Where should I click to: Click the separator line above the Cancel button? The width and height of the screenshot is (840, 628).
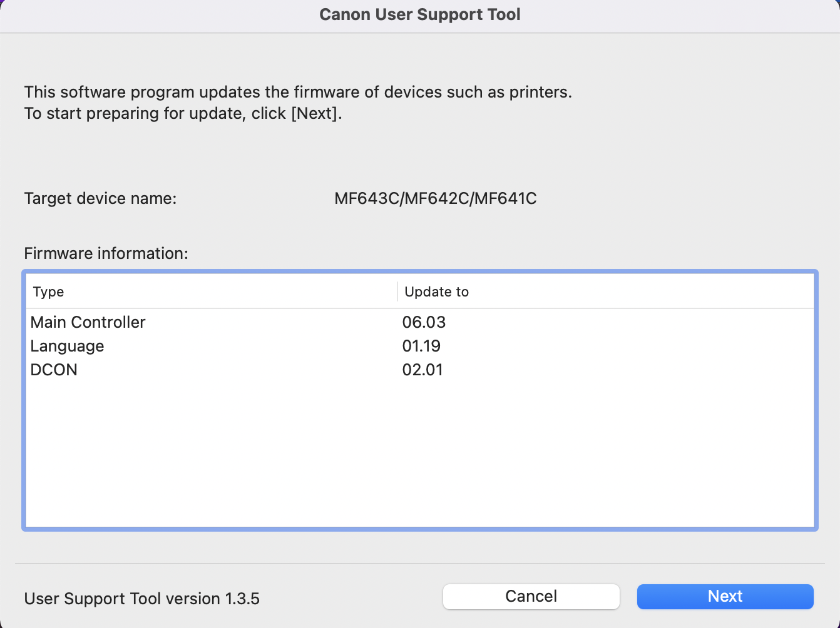tap(419, 564)
